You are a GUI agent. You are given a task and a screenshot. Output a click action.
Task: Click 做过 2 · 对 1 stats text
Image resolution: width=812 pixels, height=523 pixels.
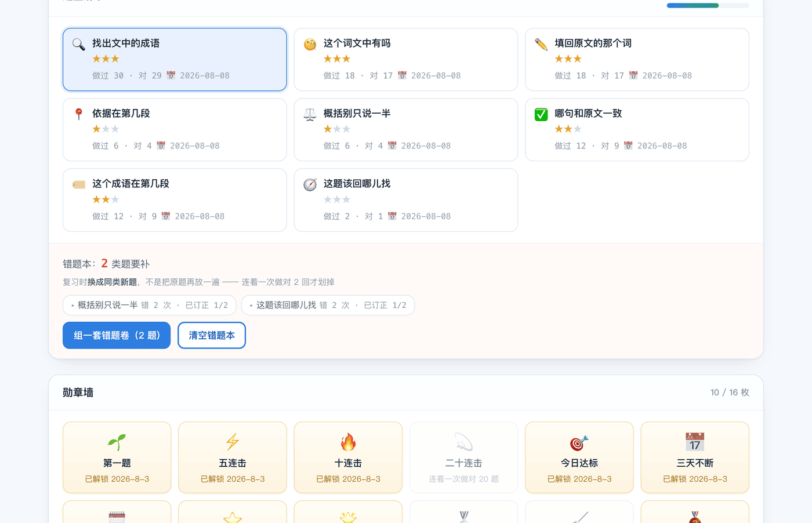pyautogui.click(x=353, y=216)
